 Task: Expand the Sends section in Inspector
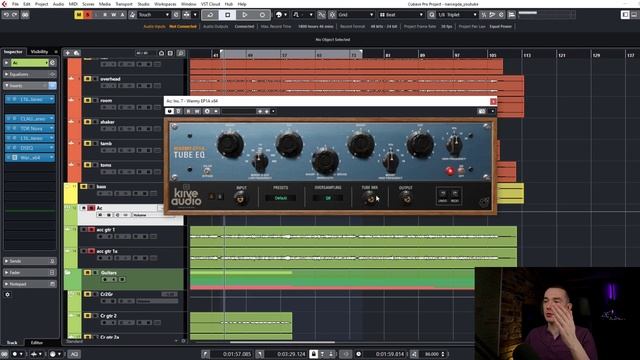click(x=29, y=261)
